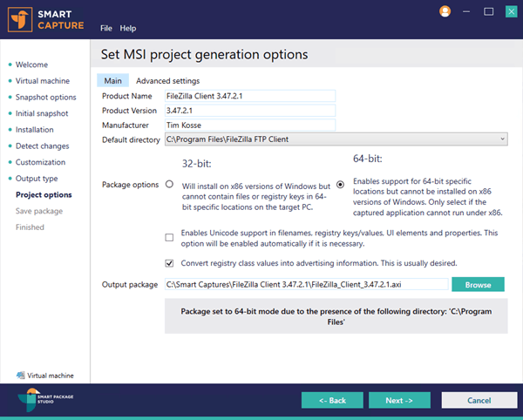Open the File menu
The width and height of the screenshot is (523, 420).
click(106, 29)
